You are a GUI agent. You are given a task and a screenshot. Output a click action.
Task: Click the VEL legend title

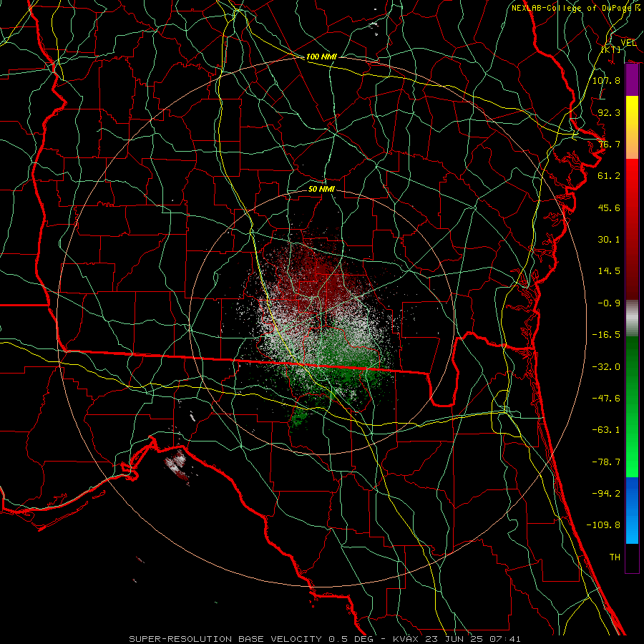click(x=628, y=43)
